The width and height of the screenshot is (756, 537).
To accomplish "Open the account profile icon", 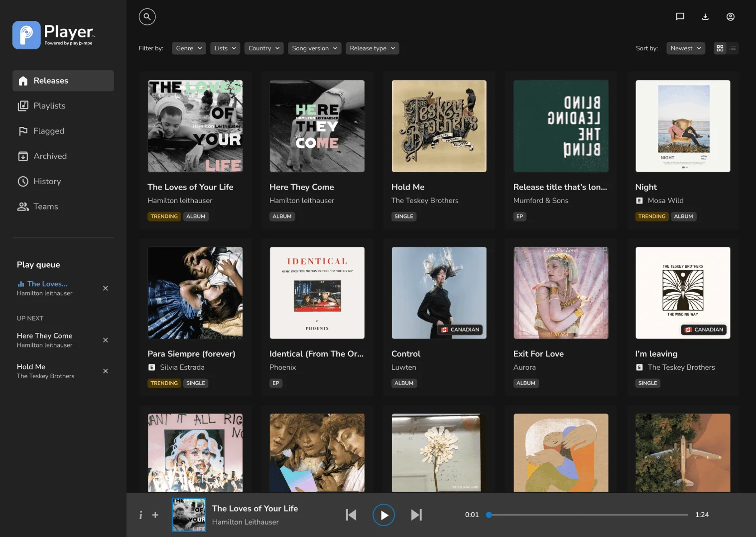I will [730, 16].
